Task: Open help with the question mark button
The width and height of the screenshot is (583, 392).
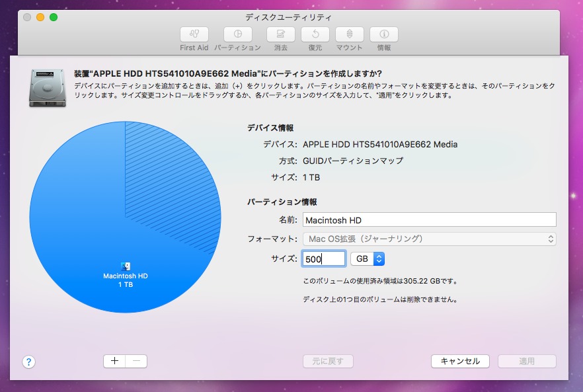Action: [28, 362]
